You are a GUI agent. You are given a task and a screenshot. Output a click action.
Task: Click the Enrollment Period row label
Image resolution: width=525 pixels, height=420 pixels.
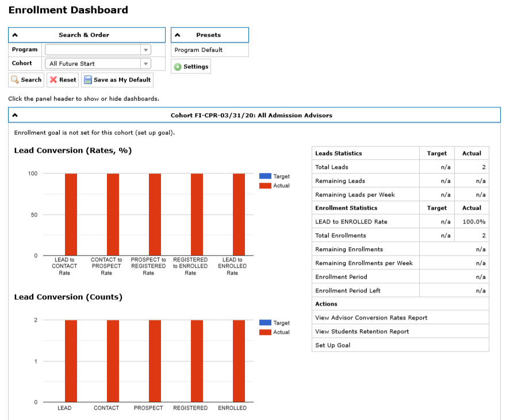tap(341, 277)
